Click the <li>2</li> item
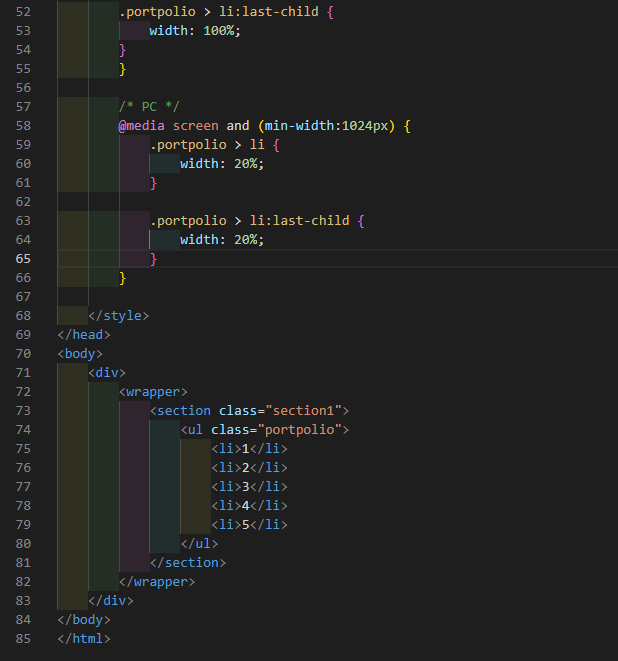The height and width of the screenshot is (661, 618). [250, 468]
